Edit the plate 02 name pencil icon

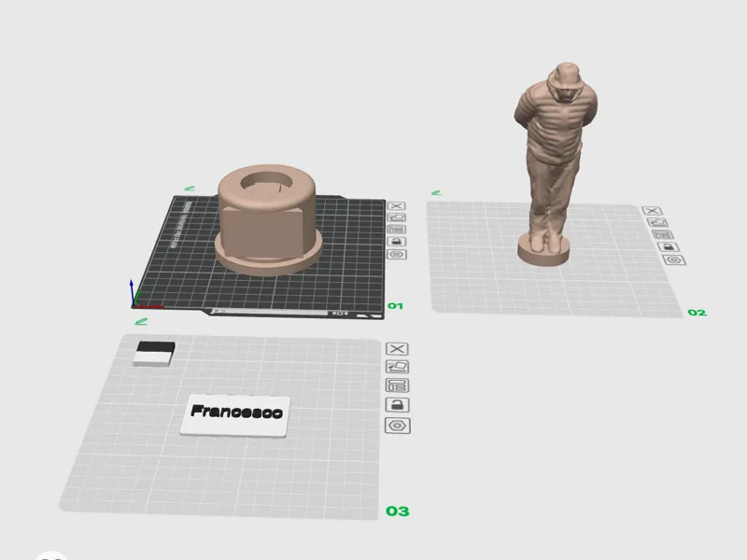click(x=436, y=193)
